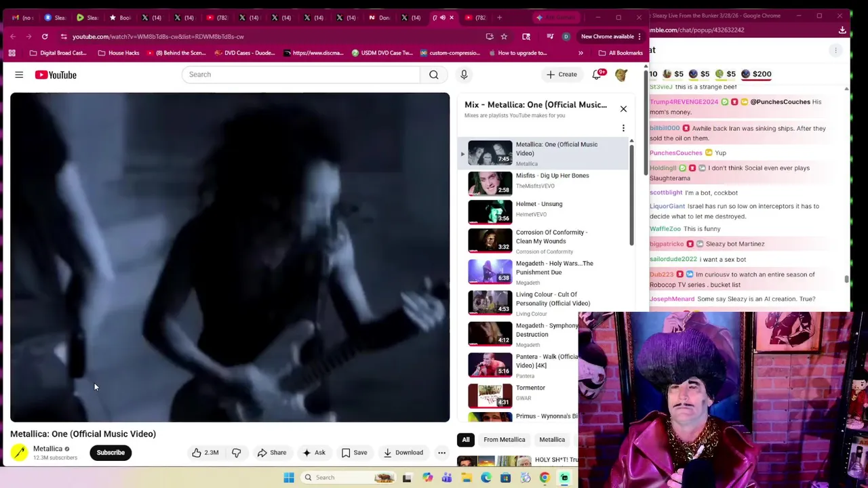The height and width of the screenshot is (488, 868).
Task: Open USDM DVD Case bookmark
Action: (382, 53)
